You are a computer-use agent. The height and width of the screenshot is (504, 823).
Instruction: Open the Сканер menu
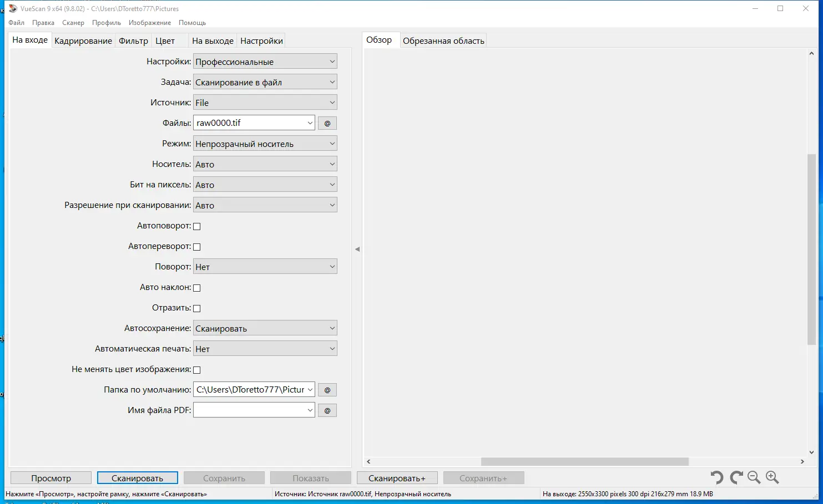[x=73, y=23]
